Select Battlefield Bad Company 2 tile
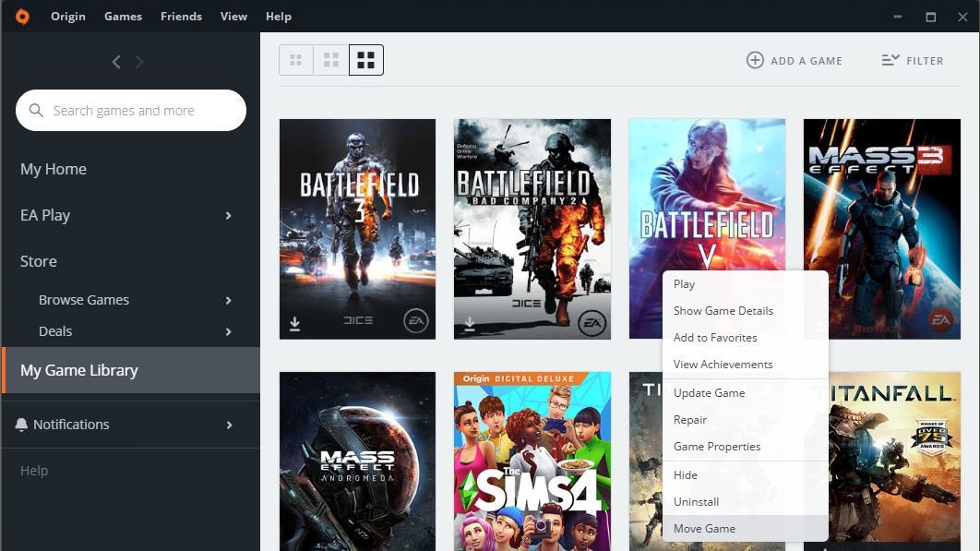980x551 pixels. tap(532, 230)
